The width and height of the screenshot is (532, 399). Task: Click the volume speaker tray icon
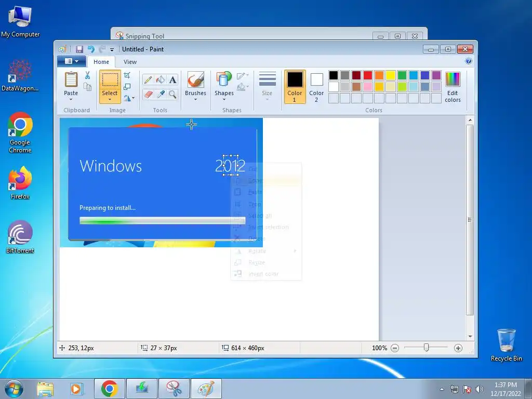tap(480, 389)
